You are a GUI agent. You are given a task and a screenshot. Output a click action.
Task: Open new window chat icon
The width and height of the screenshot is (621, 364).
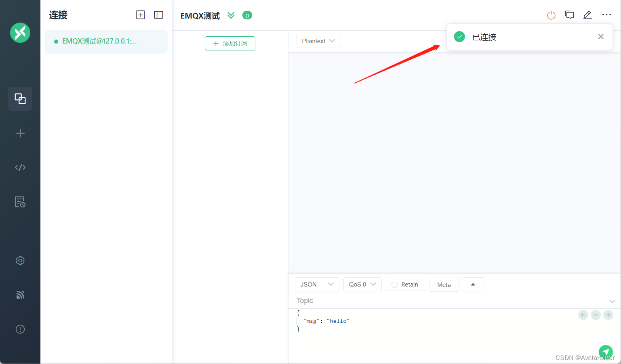[569, 15]
